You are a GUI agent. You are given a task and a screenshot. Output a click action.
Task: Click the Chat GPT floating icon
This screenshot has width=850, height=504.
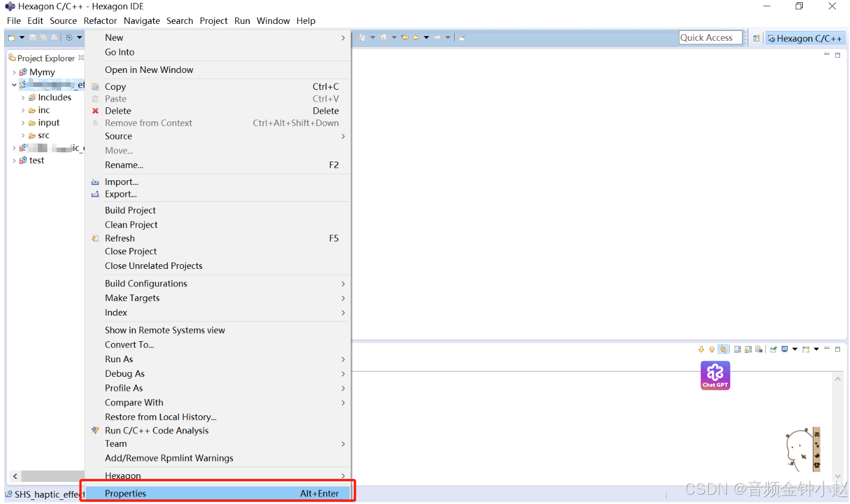[715, 375]
